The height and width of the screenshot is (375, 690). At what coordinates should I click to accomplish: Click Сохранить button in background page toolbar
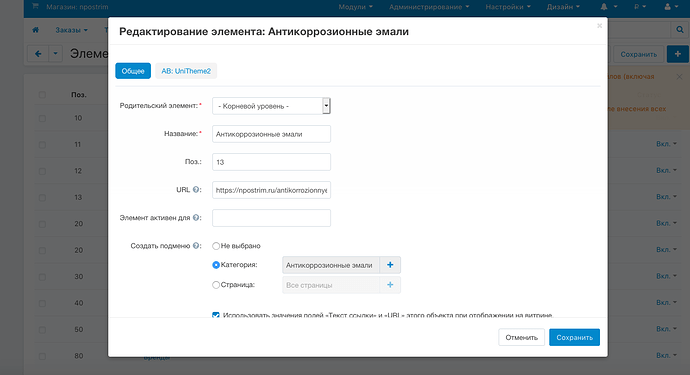[639, 54]
